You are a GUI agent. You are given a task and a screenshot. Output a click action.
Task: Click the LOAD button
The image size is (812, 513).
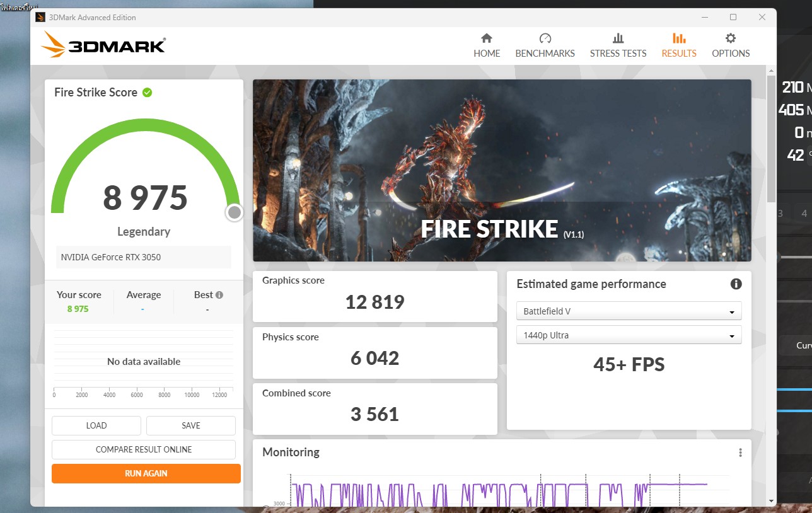point(96,425)
